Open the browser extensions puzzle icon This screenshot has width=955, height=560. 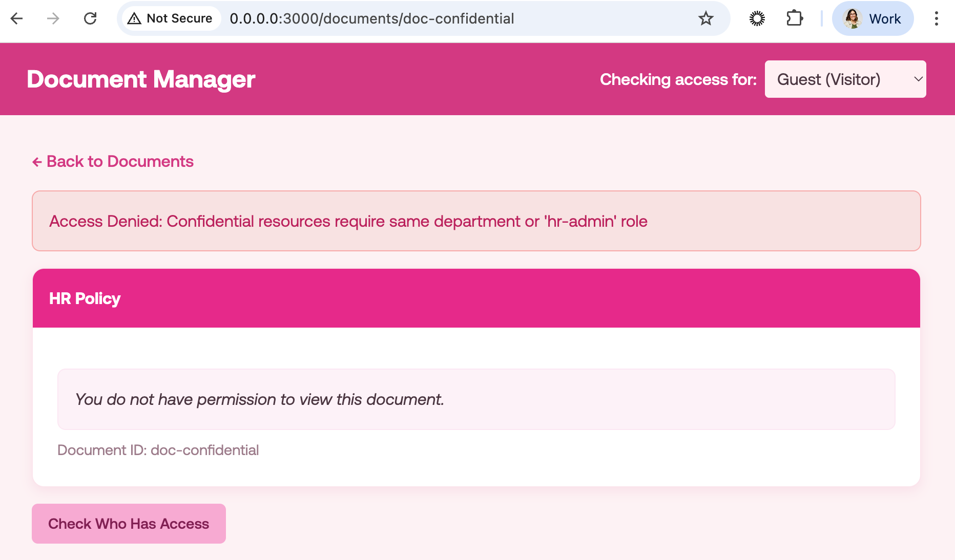pyautogui.click(x=795, y=18)
